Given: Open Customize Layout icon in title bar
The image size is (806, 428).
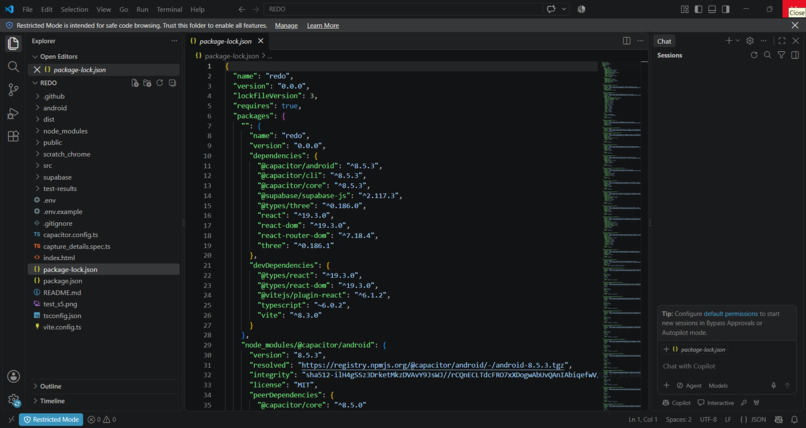Looking at the screenshot, I should [685, 9].
